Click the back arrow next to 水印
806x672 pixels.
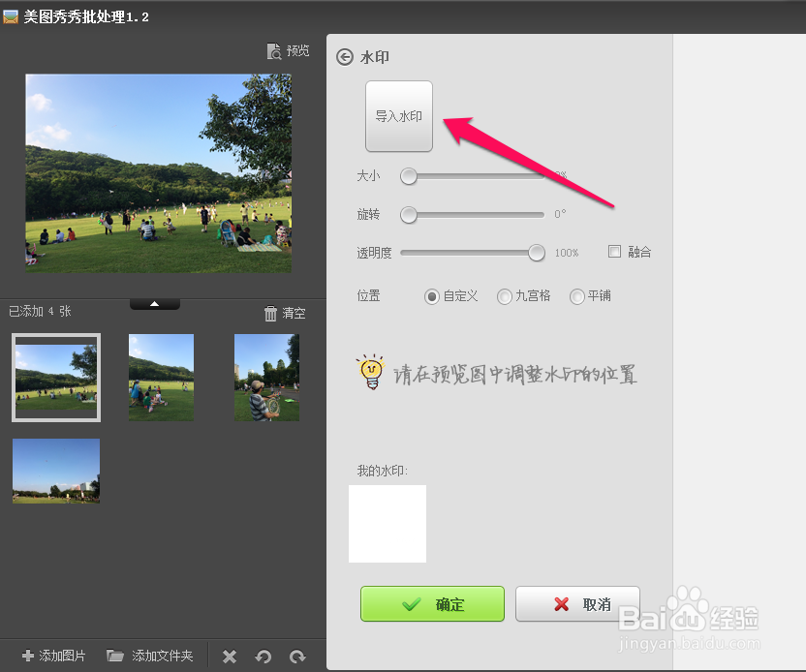(x=345, y=57)
